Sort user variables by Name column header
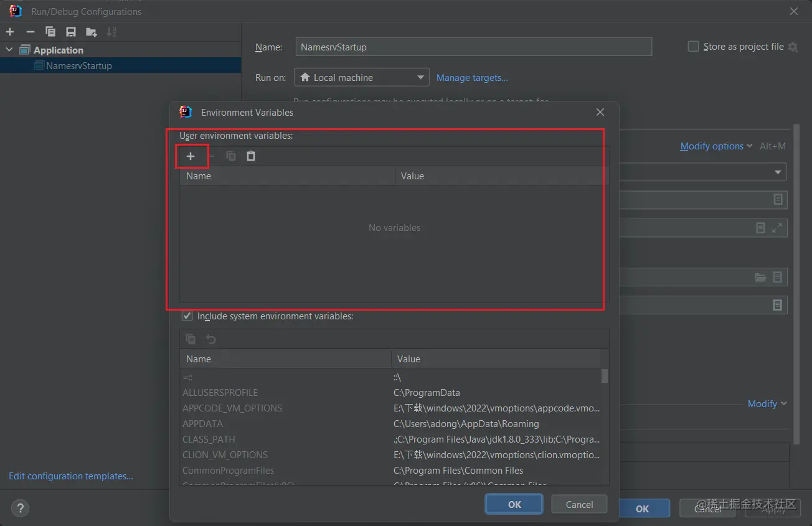812x526 pixels. [x=287, y=176]
